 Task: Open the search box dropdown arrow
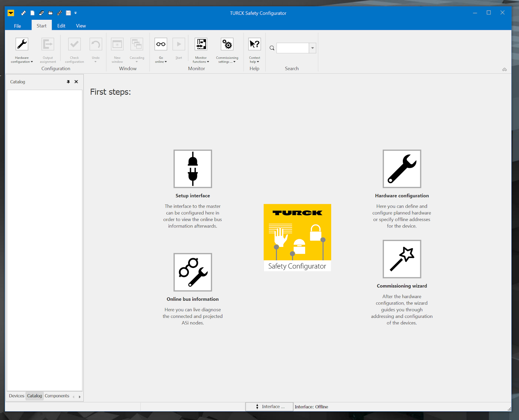312,48
